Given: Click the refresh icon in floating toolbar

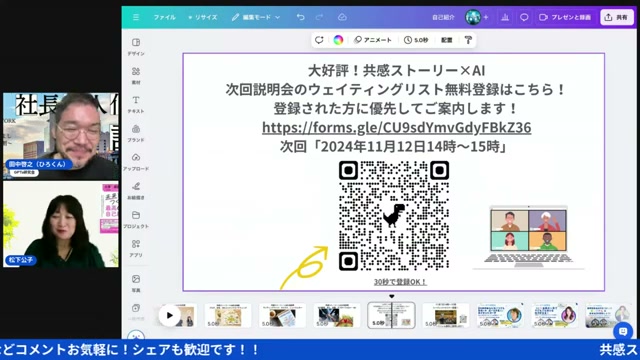Looking at the screenshot, I should 319,40.
